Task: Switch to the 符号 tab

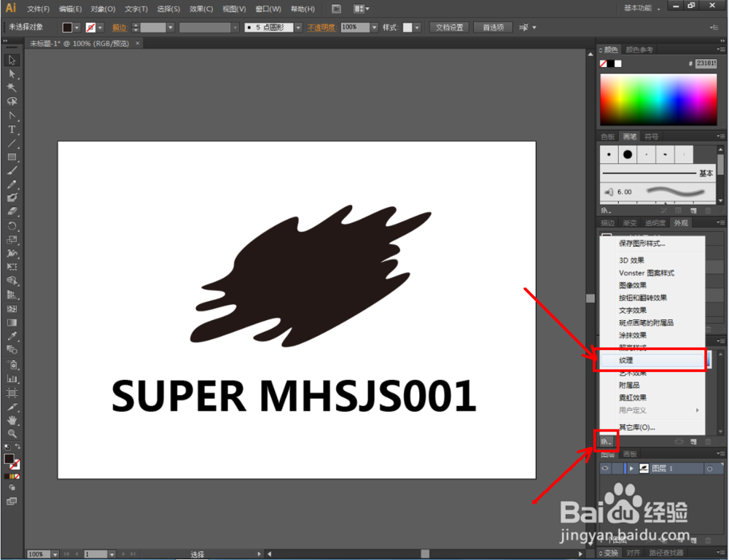Action: pyautogui.click(x=651, y=136)
